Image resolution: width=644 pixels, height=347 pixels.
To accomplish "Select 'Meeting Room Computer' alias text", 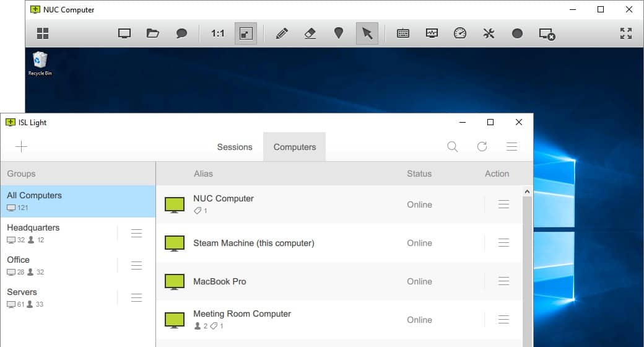I will pyautogui.click(x=242, y=314).
